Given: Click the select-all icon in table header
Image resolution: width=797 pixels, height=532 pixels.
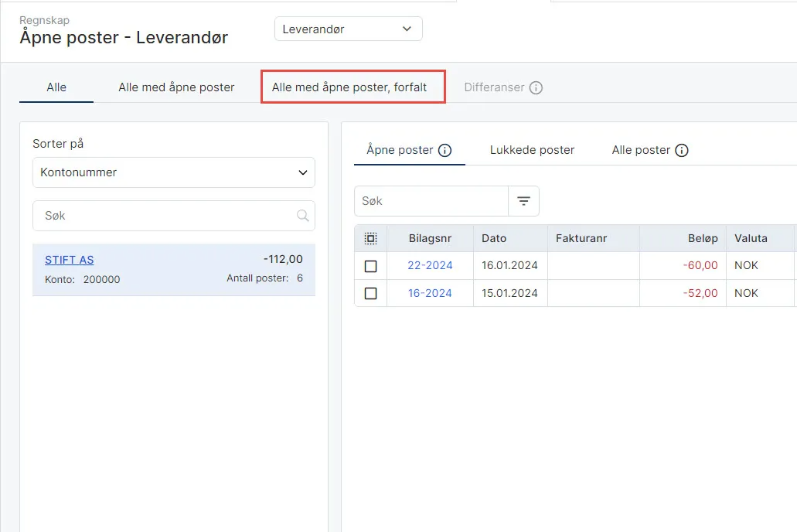Looking at the screenshot, I should point(370,238).
